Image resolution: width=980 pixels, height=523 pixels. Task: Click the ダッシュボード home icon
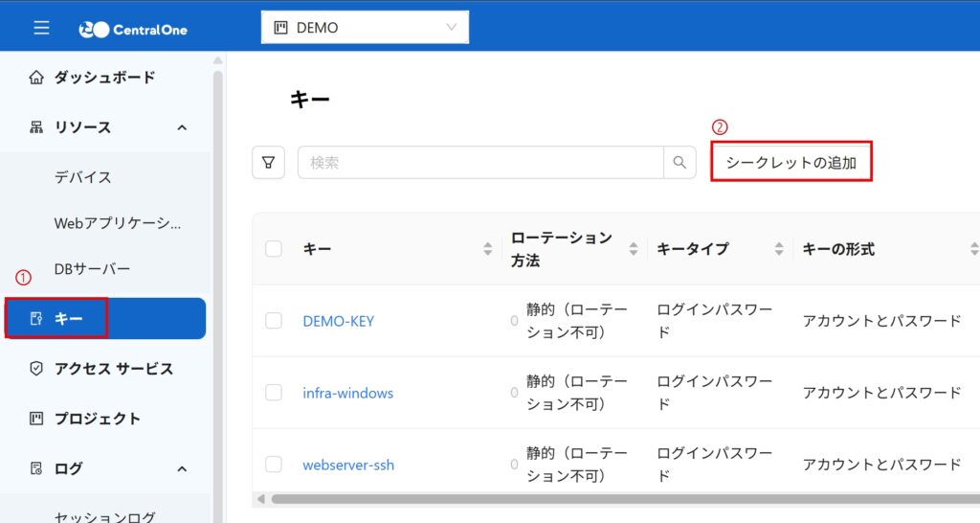click(37, 78)
